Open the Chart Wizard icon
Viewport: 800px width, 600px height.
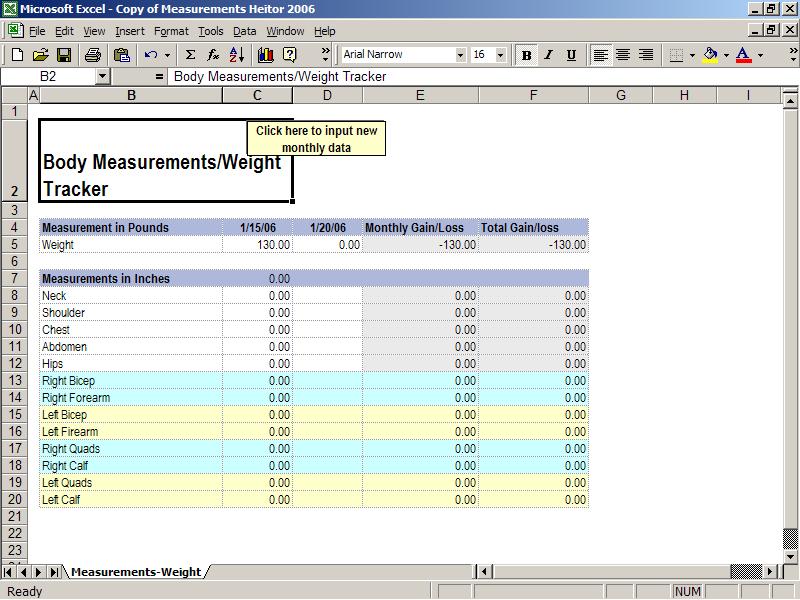[x=265, y=55]
